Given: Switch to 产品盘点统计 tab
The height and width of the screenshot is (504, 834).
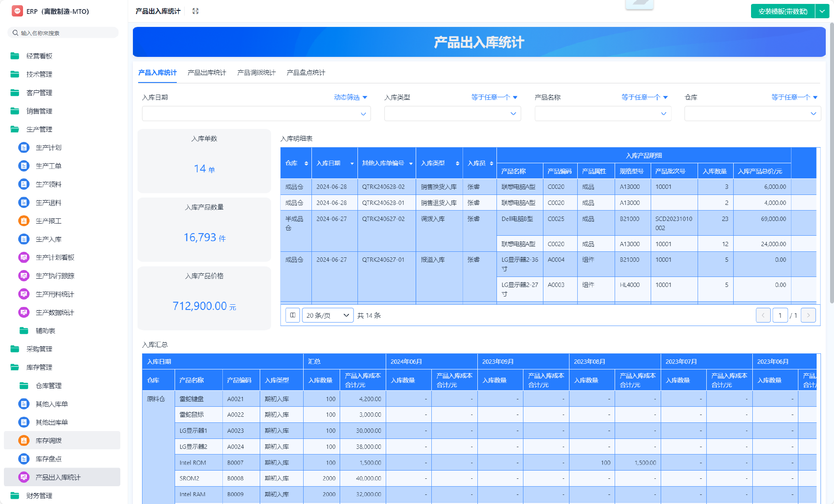Looking at the screenshot, I should click(306, 72).
